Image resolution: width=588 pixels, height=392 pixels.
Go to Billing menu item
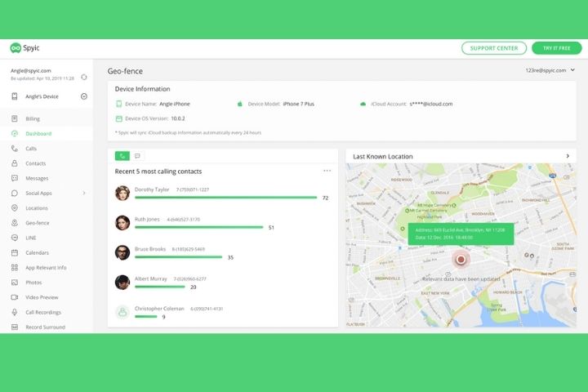33,119
